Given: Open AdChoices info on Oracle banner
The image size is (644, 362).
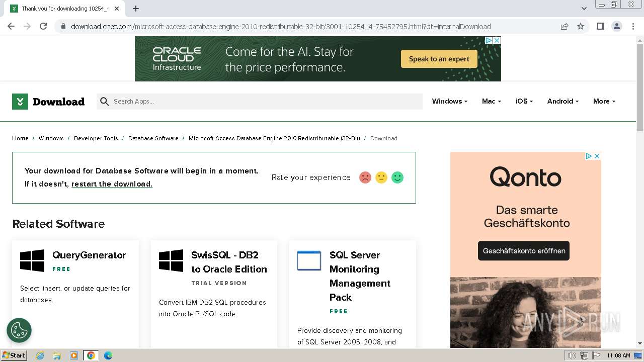Looking at the screenshot, I should 488,40.
